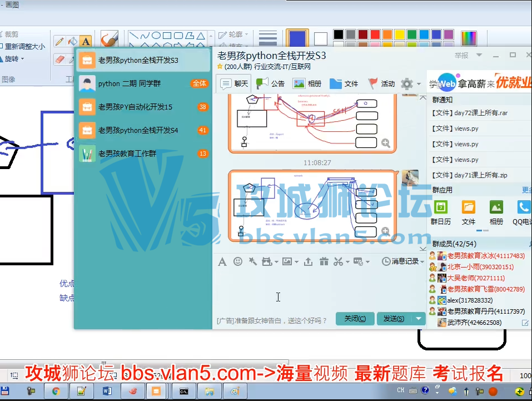This screenshot has height=401, width=532.
Task: Open the group settings gear icon
Action: [407, 83]
